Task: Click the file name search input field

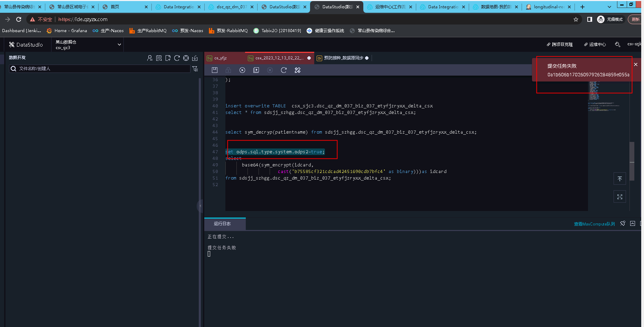Action: tap(100, 69)
